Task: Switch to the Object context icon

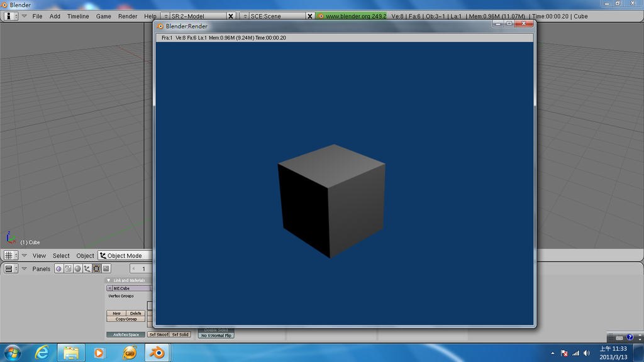Action: [87, 269]
